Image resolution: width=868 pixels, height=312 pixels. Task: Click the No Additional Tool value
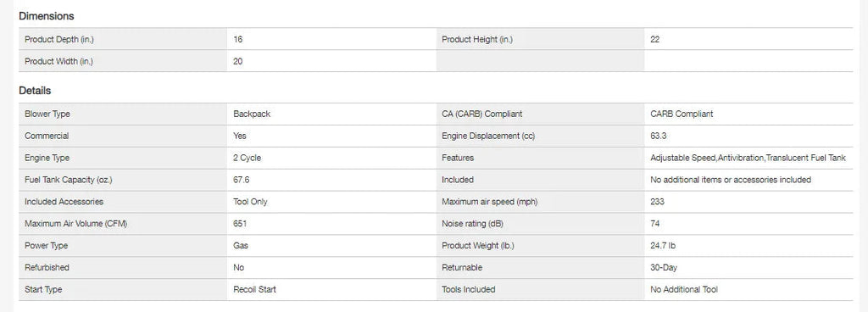[x=684, y=290]
